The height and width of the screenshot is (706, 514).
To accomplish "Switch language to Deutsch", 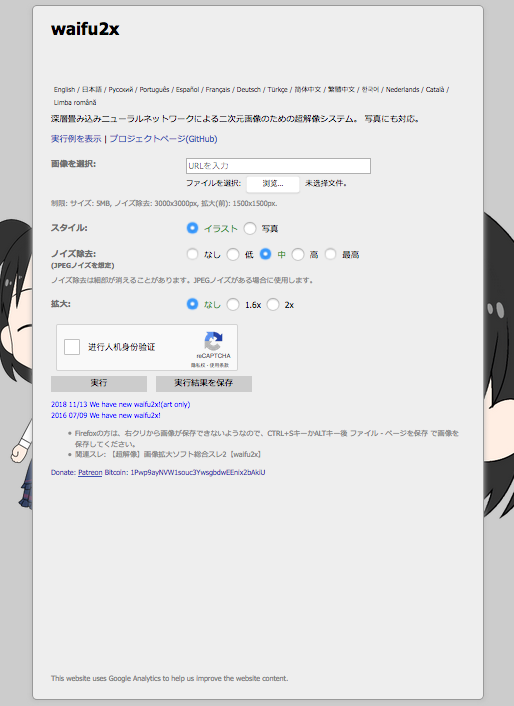I will pyautogui.click(x=248, y=90).
